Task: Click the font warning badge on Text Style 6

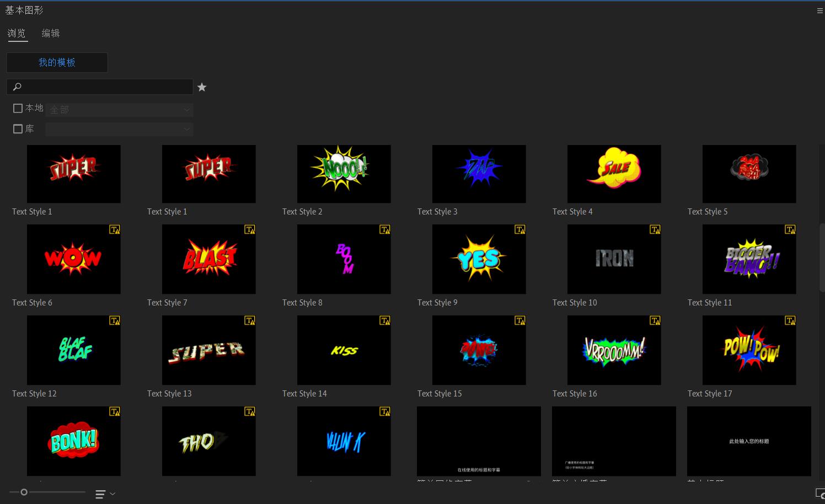Action: (115, 229)
